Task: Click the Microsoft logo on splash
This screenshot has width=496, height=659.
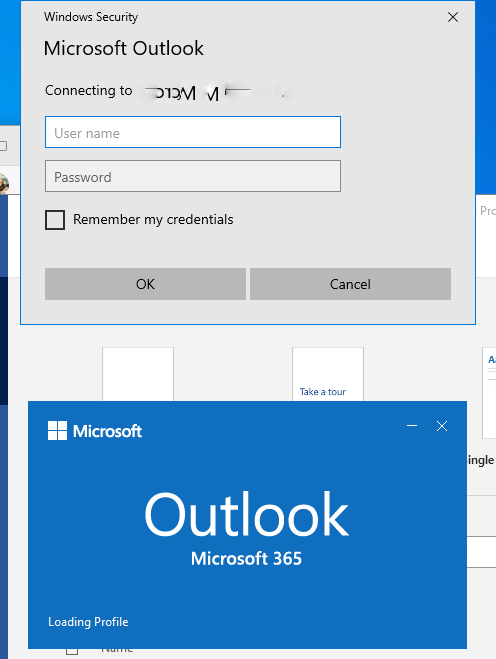Action: (95, 431)
